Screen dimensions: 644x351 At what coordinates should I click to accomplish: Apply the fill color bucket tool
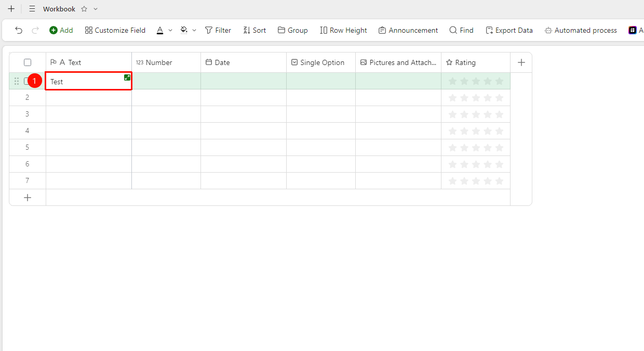pos(184,30)
